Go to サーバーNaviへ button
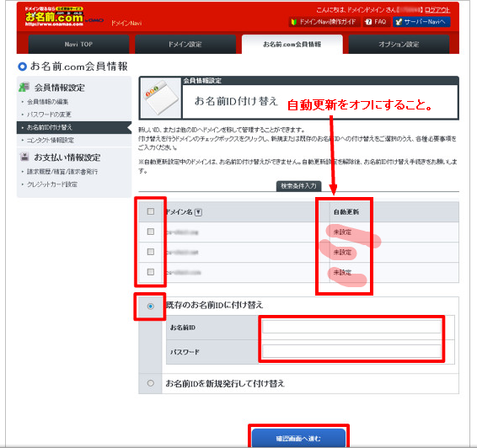The height and width of the screenshot is (448, 477). tap(421, 22)
